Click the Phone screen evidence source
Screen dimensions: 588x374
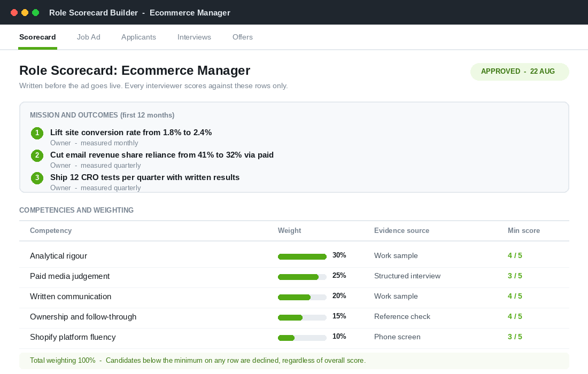click(397, 337)
